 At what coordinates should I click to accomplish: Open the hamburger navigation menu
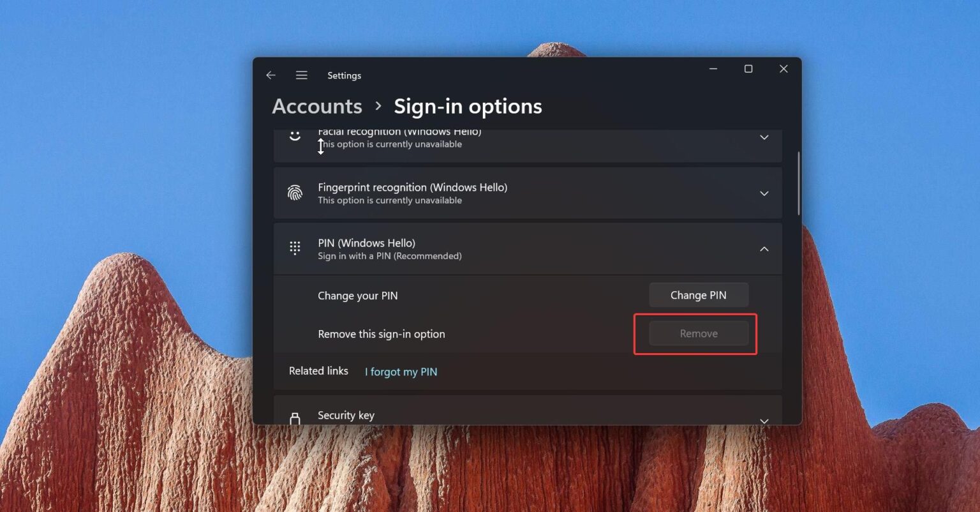[301, 75]
